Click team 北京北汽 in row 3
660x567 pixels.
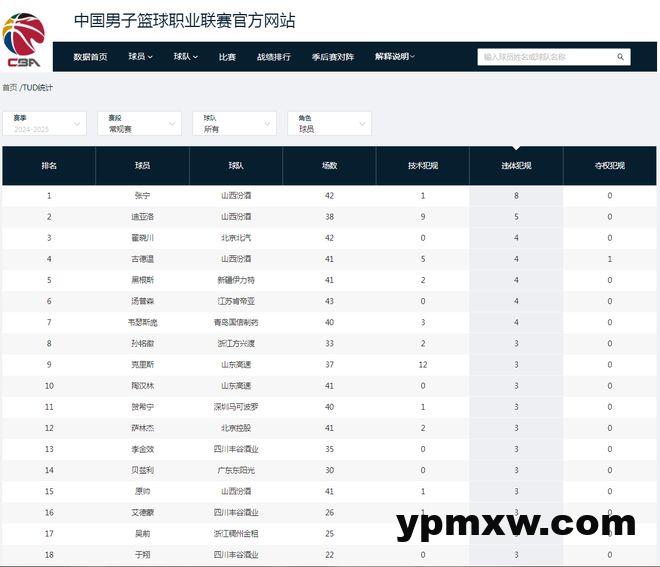[x=235, y=238]
